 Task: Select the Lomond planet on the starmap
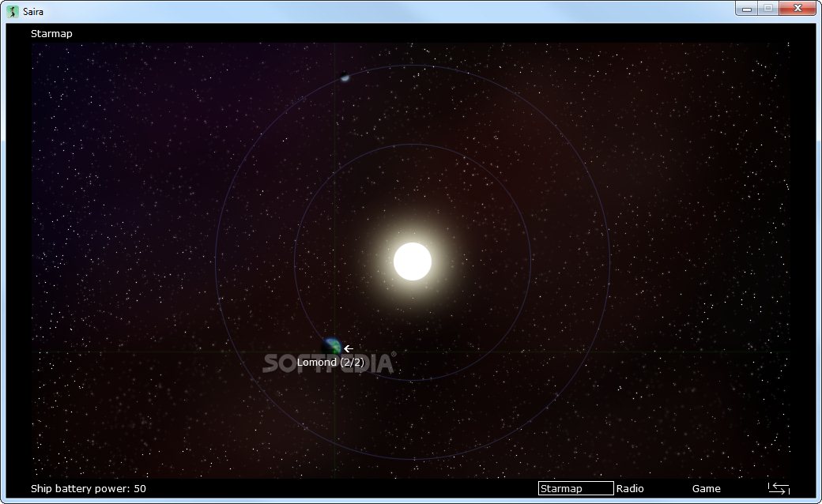[x=333, y=346]
